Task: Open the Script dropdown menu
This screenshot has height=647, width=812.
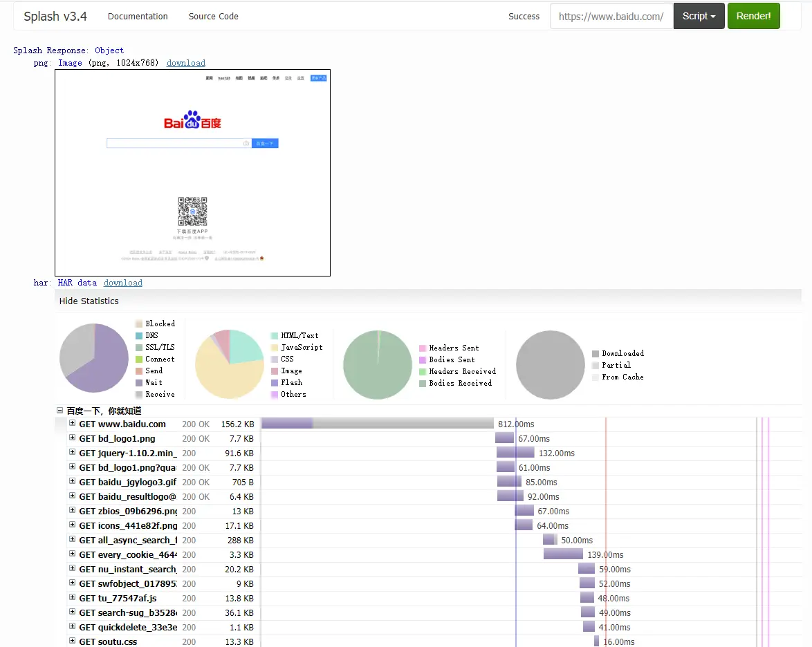Action: click(699, 16)
